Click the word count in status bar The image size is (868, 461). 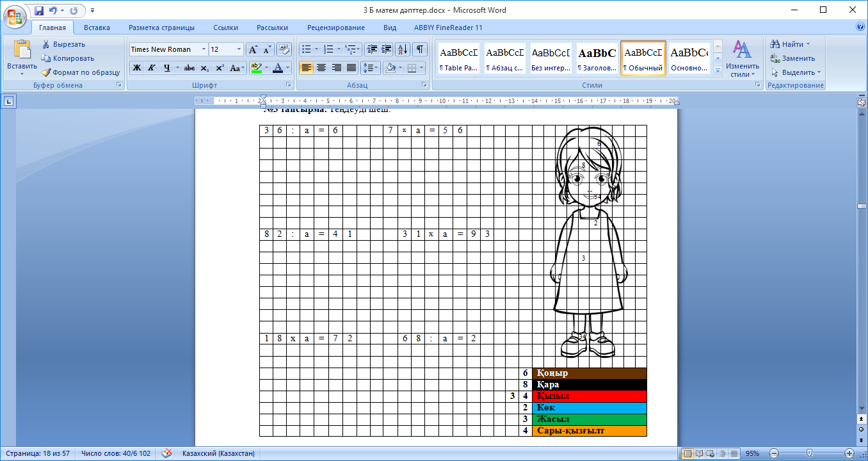click(x=116, y=453)
